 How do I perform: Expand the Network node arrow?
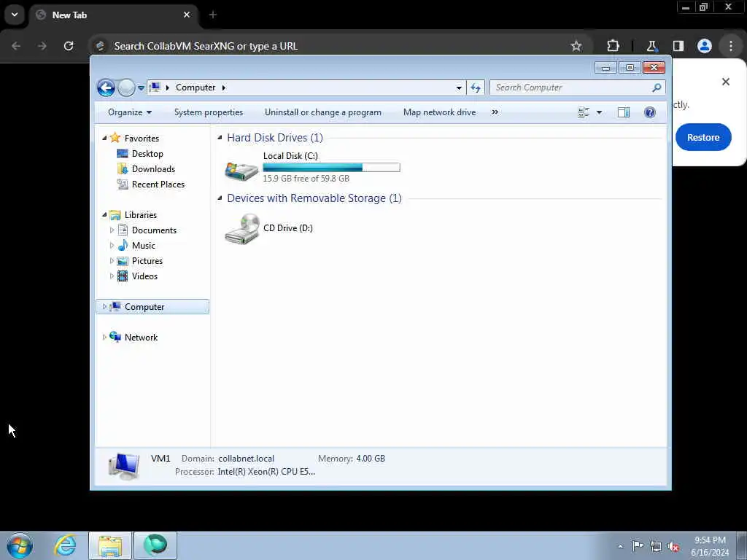104,337
